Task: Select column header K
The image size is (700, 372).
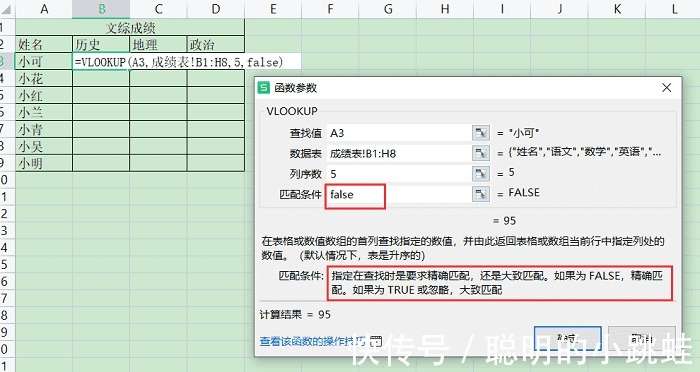Action: tap(617, 9)
